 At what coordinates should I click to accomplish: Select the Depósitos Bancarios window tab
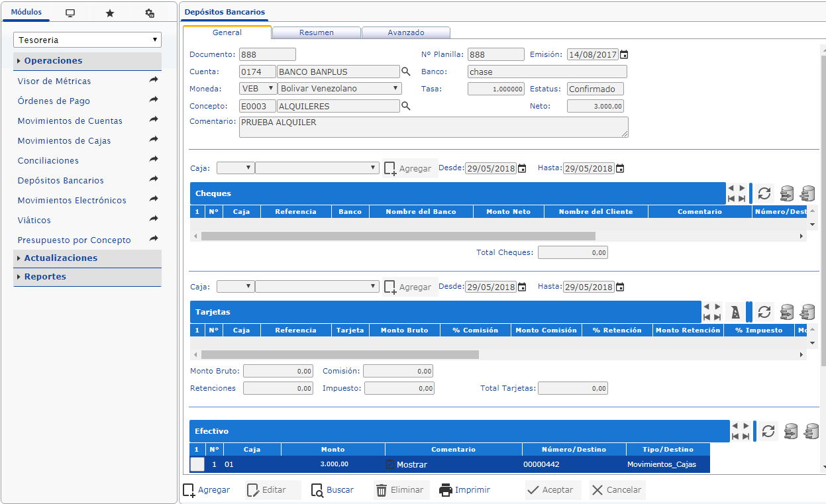(225, 12)
